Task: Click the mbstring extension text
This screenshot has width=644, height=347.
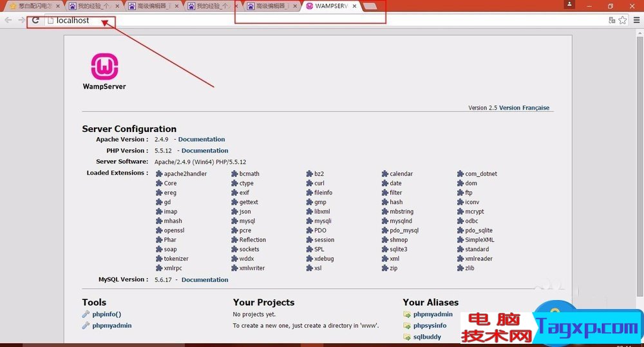Action: [402, 212]
